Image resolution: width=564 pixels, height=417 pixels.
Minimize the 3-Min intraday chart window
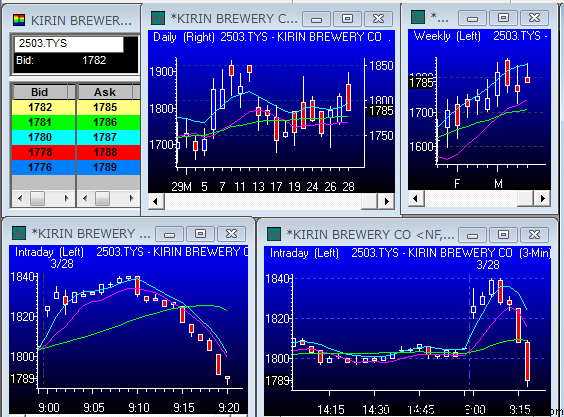point(472,235)
